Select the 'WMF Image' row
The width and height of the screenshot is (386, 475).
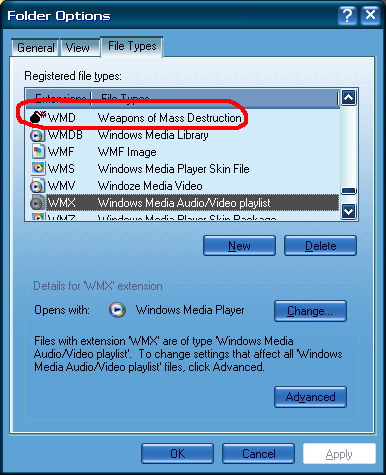point(183,152)
